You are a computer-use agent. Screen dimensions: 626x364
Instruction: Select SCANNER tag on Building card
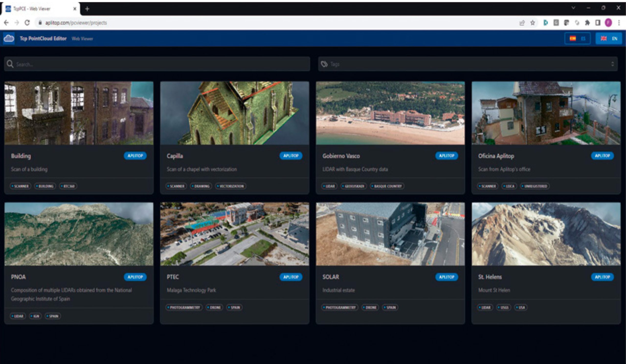pos(20,186)
